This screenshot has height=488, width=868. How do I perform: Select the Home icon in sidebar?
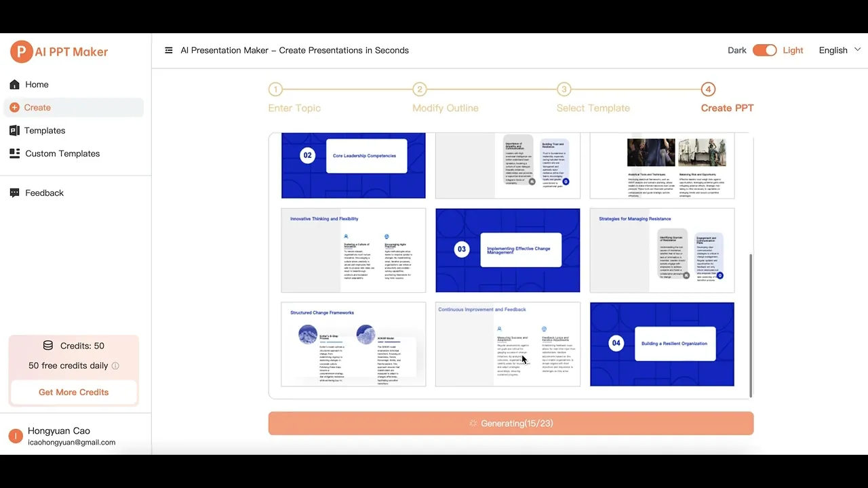pos(15,84)
